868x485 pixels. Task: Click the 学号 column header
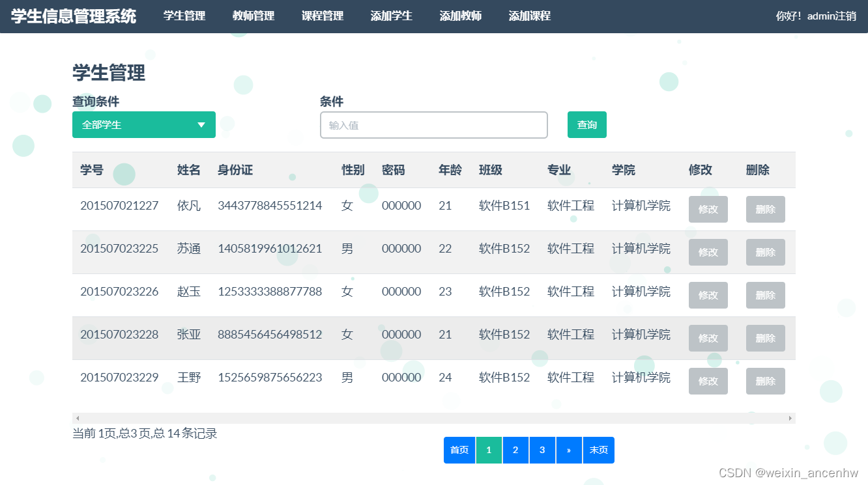92,171
